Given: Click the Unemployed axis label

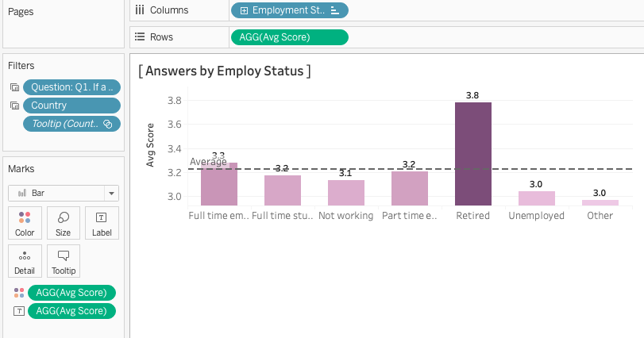Looking at the screenshot, I should [x=536, y=216].
